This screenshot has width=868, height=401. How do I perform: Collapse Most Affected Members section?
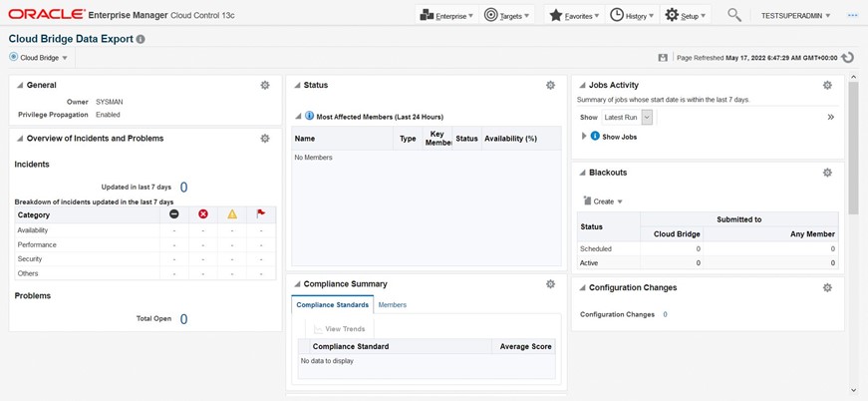(298, 117)
